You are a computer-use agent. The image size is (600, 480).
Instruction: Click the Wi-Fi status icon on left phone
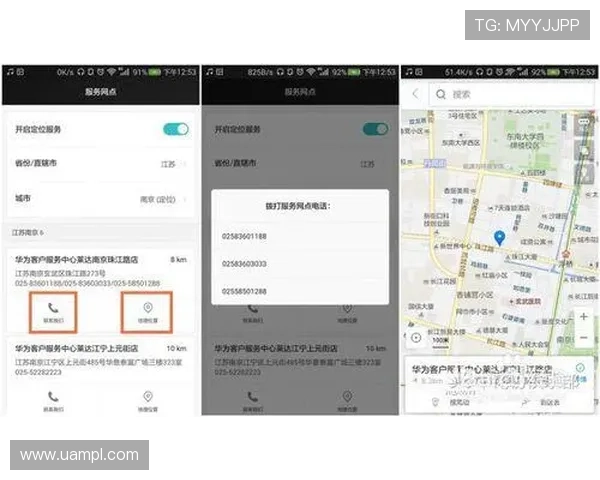pos(111,72)
